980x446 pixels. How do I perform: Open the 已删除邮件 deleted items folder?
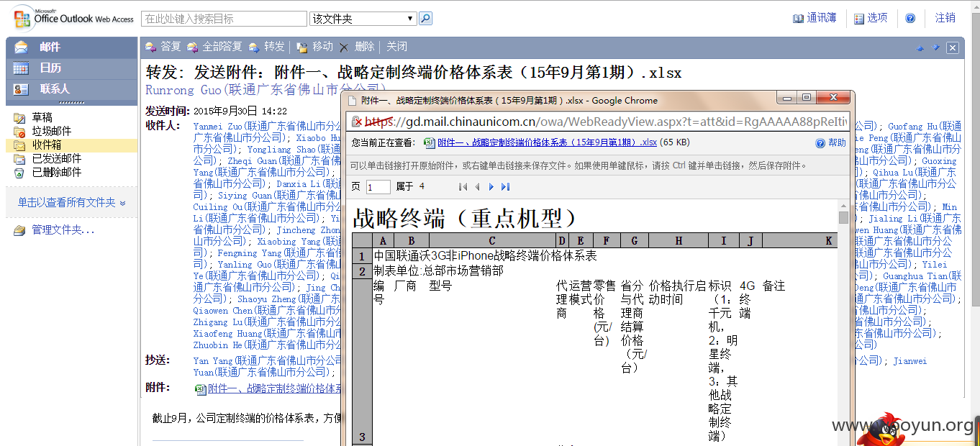56,172
